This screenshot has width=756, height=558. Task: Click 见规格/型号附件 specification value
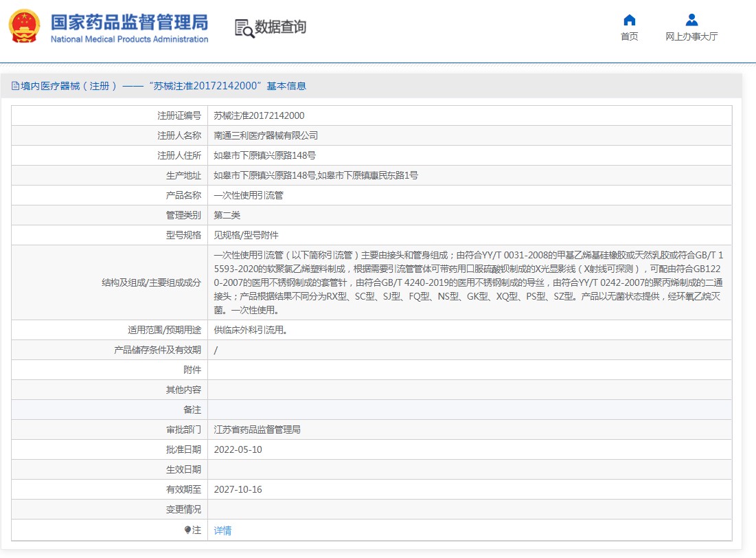tap(246, 235)
